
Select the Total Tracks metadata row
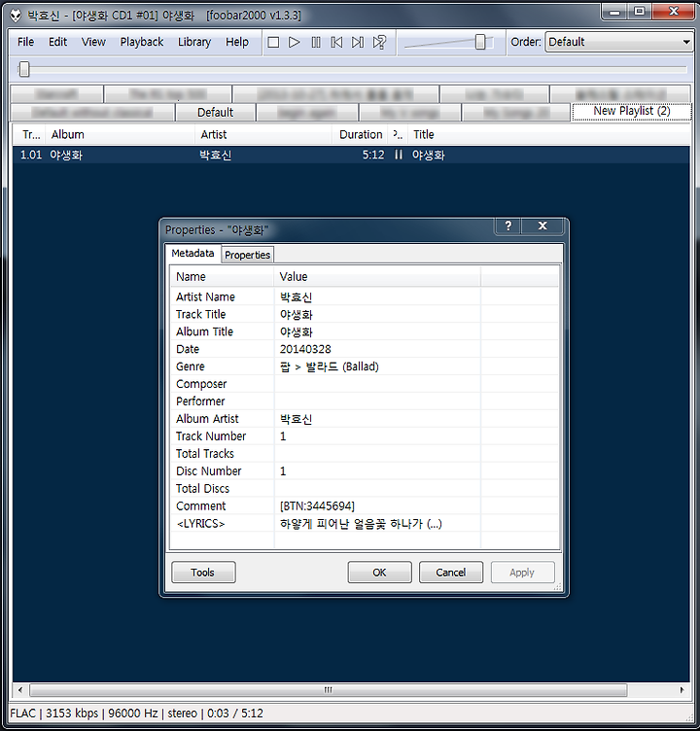pos(365,454)
